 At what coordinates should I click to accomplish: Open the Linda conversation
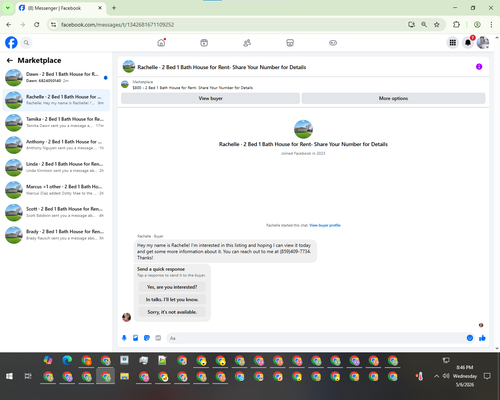coord(56,167)
